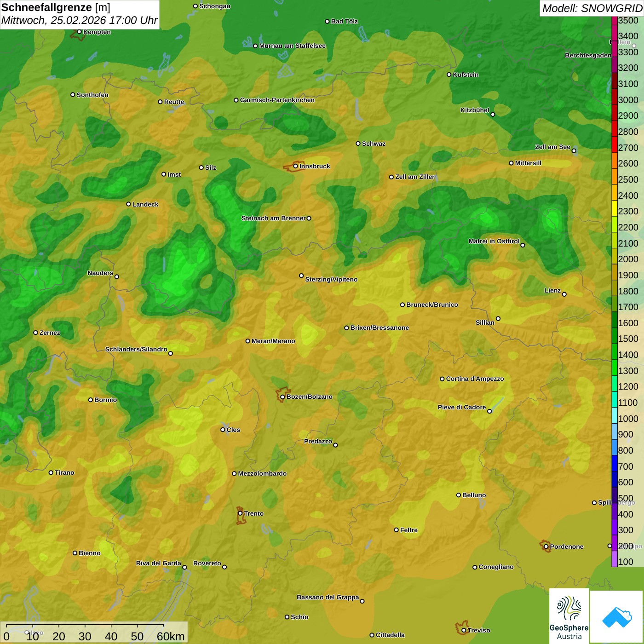
Task: Click the Nauders location dot
Action: click(117, 276)
